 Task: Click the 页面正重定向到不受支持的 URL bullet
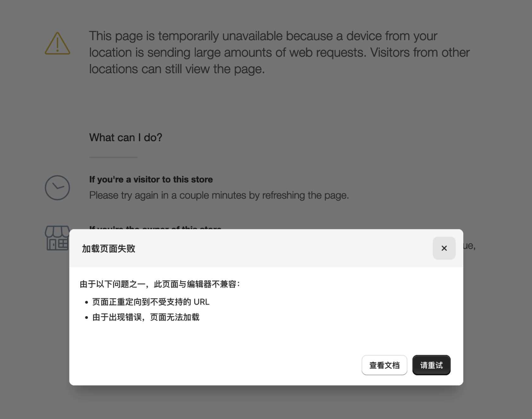(151, 302)
